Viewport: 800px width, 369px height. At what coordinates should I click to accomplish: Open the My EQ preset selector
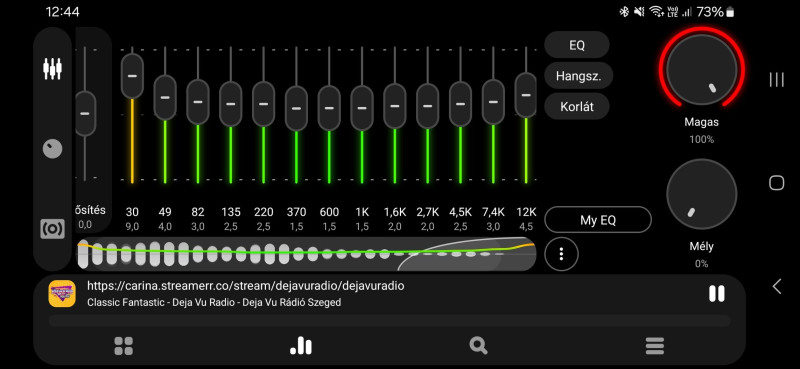597,220
